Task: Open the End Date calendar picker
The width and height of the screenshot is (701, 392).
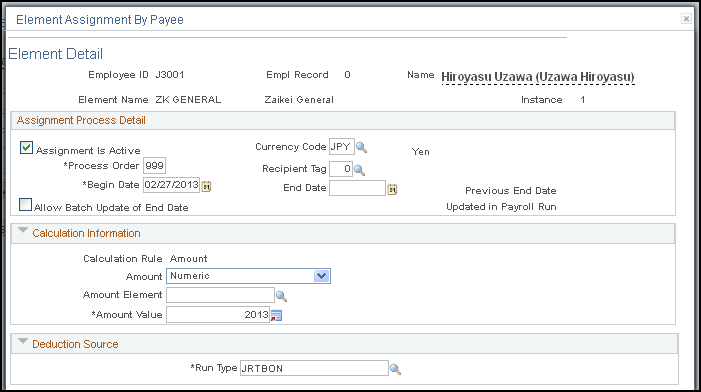Action: pos(392,189)
